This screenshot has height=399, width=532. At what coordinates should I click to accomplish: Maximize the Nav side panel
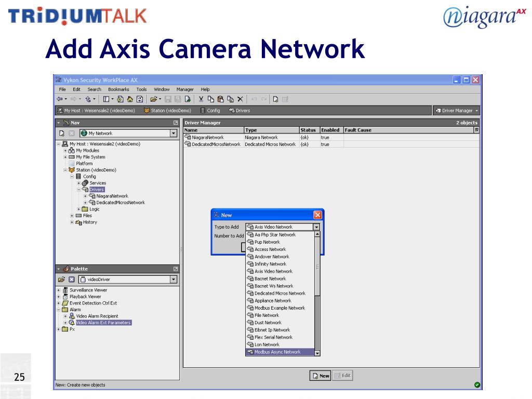(176, 123)
